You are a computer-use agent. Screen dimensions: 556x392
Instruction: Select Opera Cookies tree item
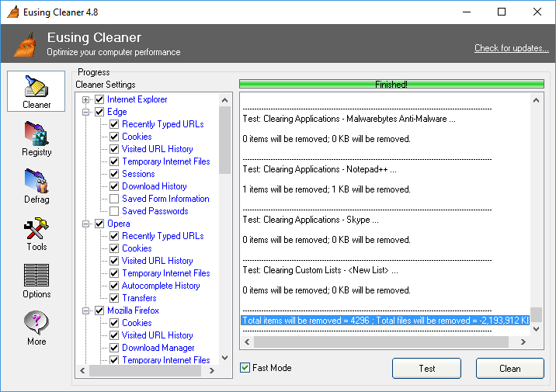point(137,248)
